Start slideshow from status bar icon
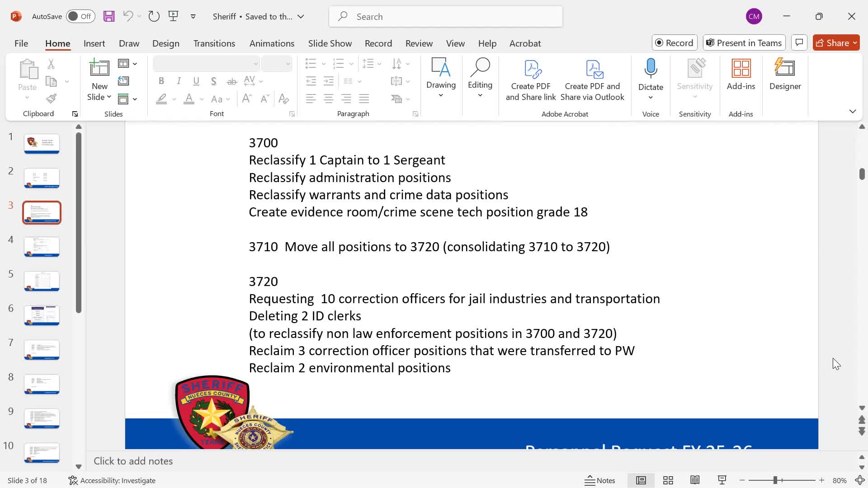Viewport: 868px width, 488px height. [722, 480]
